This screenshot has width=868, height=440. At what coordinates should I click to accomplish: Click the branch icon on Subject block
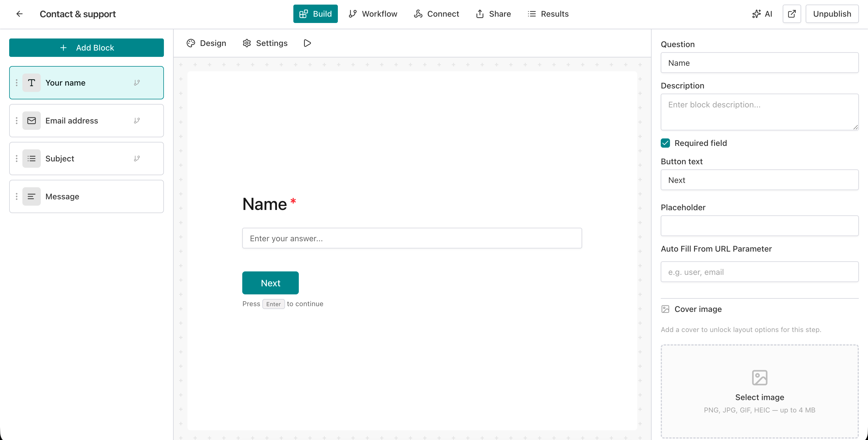[x=137, y=159]
